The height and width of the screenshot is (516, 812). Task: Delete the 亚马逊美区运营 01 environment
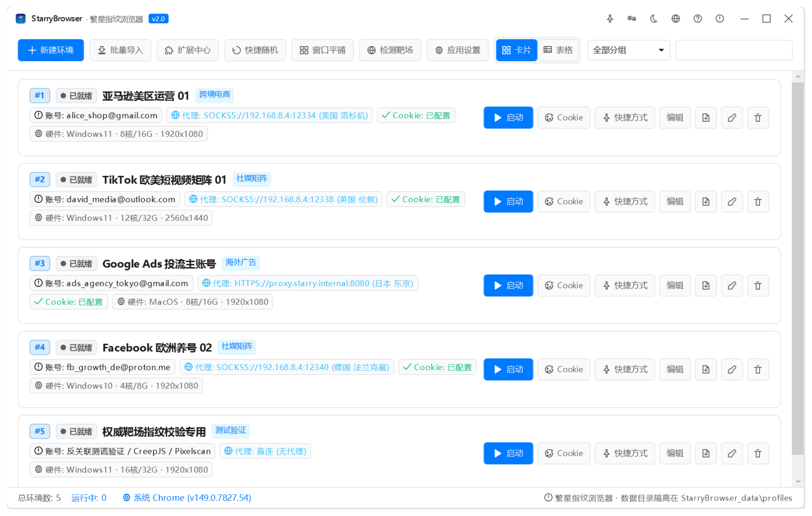click(x=758, y=118)
